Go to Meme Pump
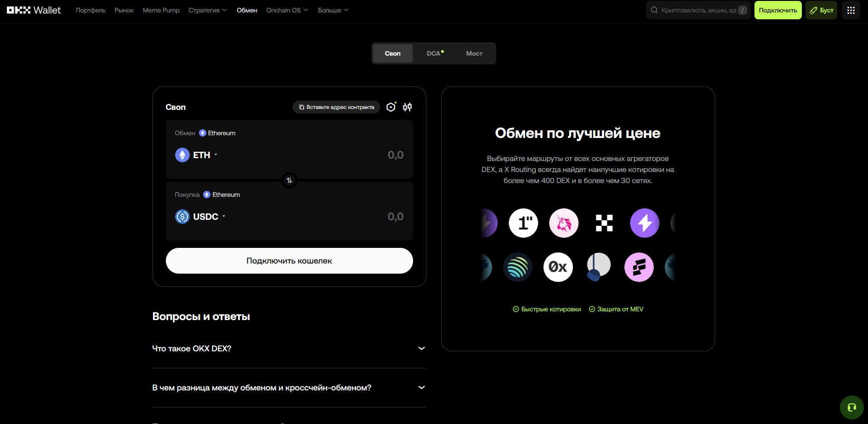 [x=161, y=10]
